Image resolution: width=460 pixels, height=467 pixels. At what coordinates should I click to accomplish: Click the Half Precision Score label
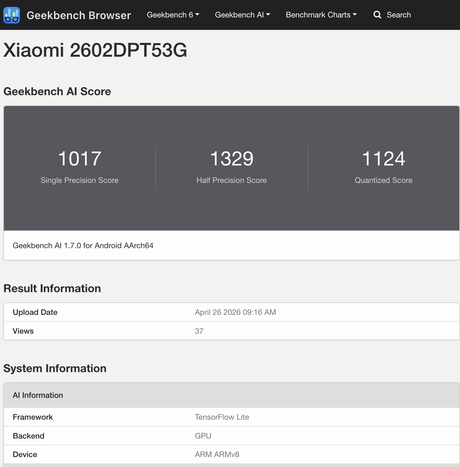pyautogui.click(x=232, y=180)
